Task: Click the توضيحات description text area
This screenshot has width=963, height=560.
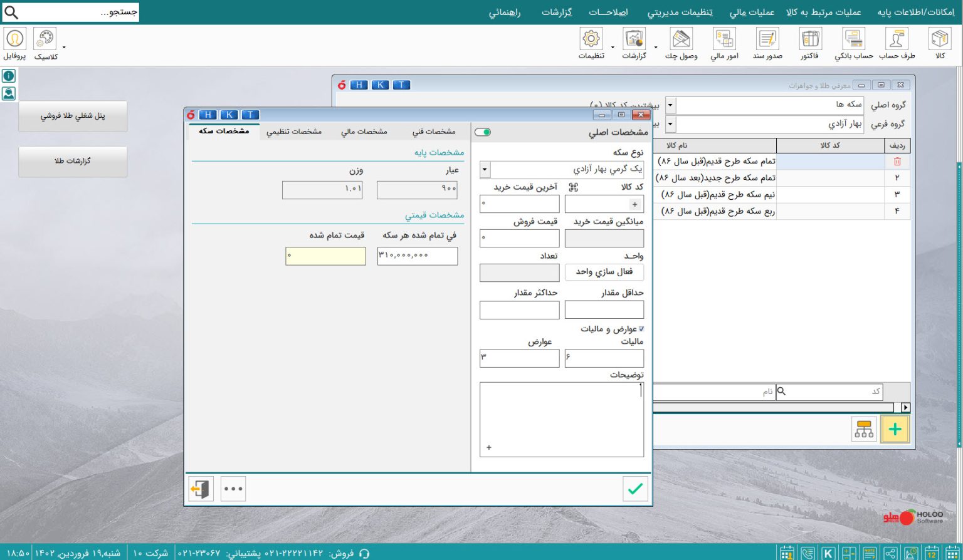Action: click(x=561, y=418)
